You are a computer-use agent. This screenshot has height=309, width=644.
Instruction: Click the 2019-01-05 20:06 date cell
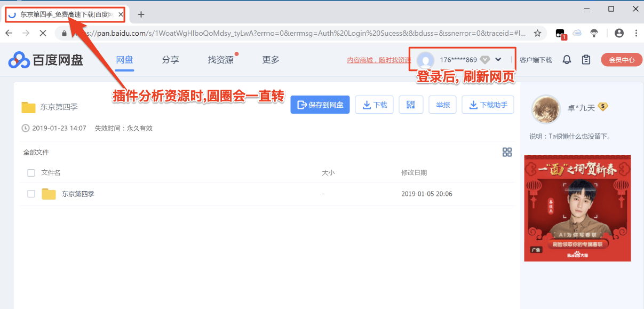[x=427, y=194]
